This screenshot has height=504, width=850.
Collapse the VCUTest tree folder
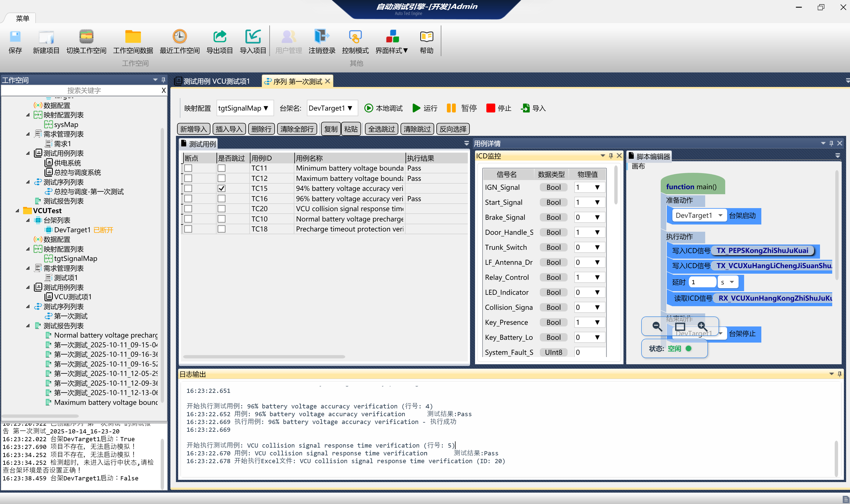click(17, 211)
